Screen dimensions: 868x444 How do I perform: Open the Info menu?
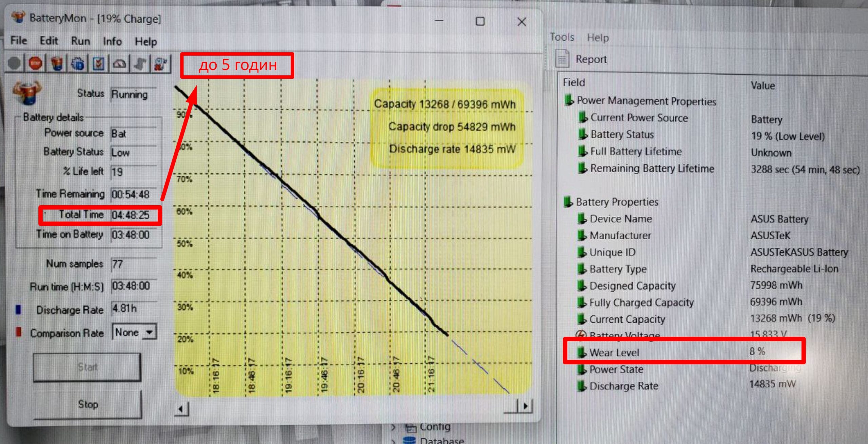(x=112, y=41)
